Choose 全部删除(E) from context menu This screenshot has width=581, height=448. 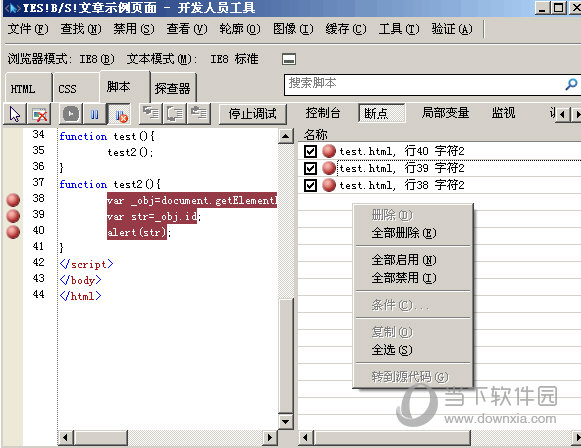pos(412,233)
